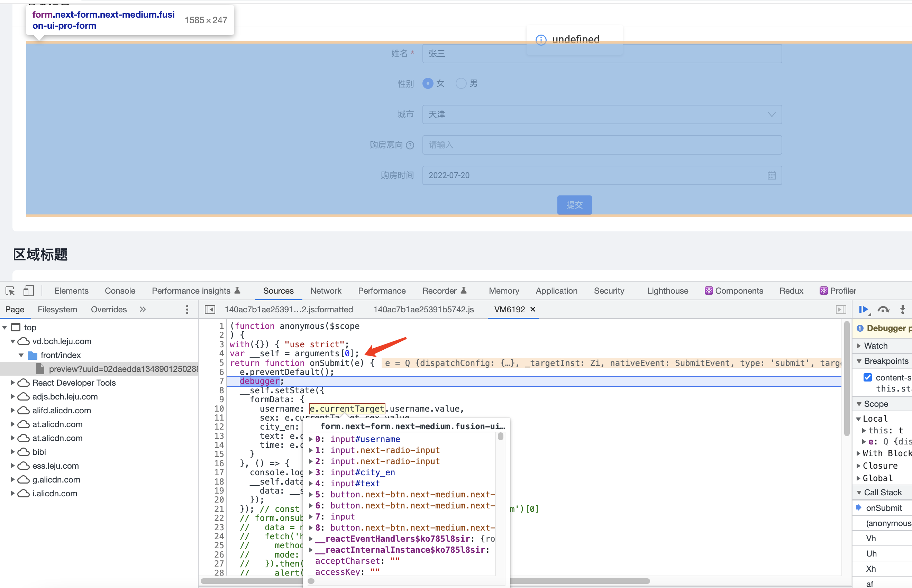
Task: Select the preview?uuid file in tree
Action: pyautogui.click(x=99, y=369)
